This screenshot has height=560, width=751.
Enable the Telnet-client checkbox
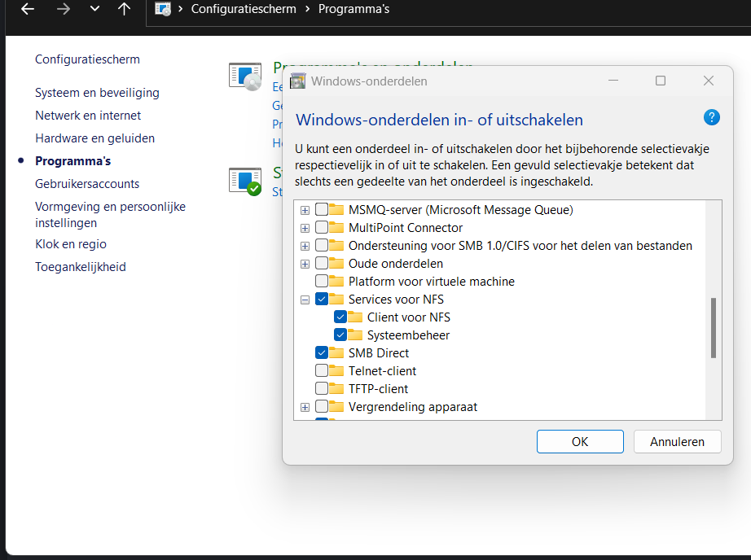tap(322, 370)
